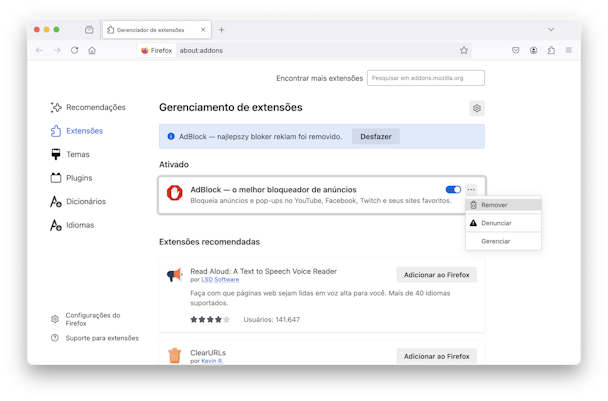Open the LSD Software author link
This screenshot has width=608, height=401.
(x=220, y=280)
